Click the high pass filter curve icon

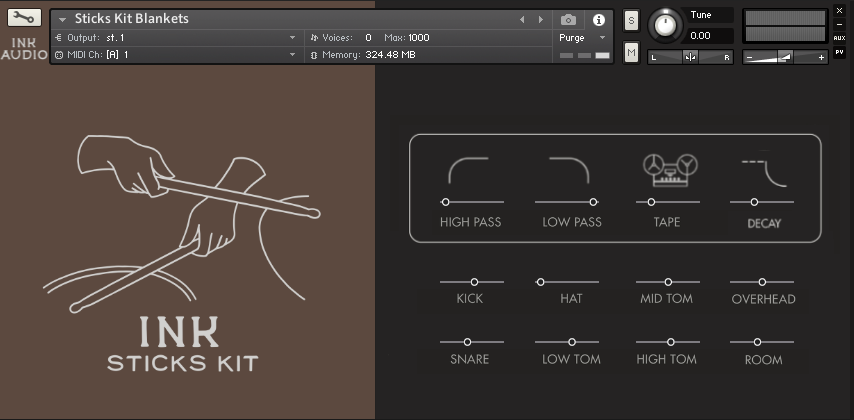tap(468, 171)
